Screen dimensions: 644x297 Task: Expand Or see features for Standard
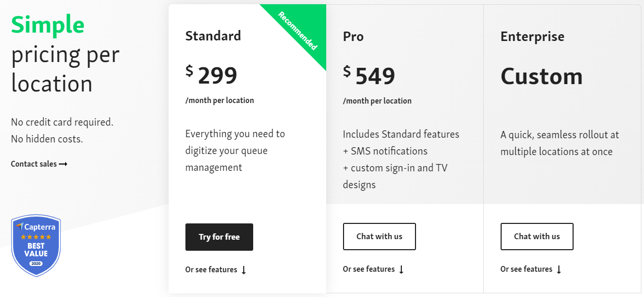pyautogui.click(x=211, y=270)
